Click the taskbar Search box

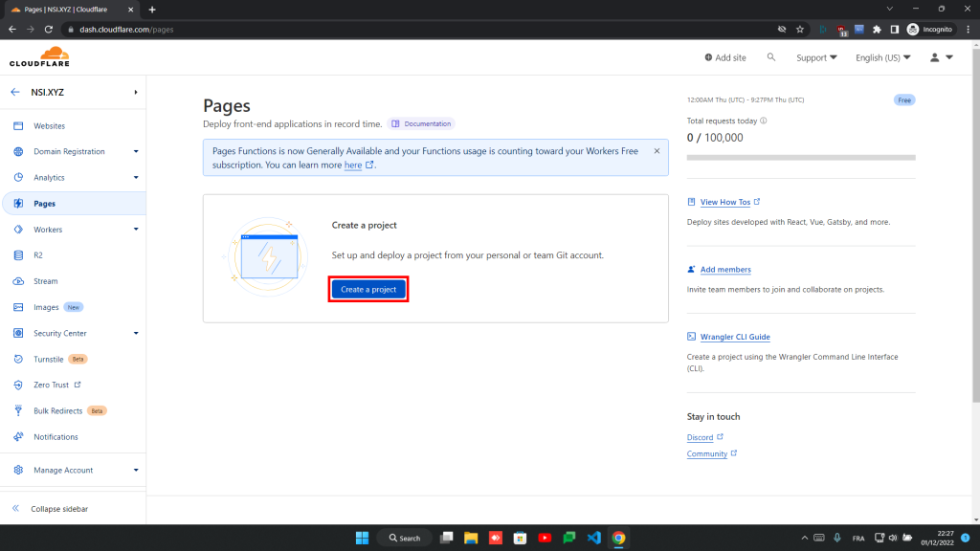coord(405,538)
